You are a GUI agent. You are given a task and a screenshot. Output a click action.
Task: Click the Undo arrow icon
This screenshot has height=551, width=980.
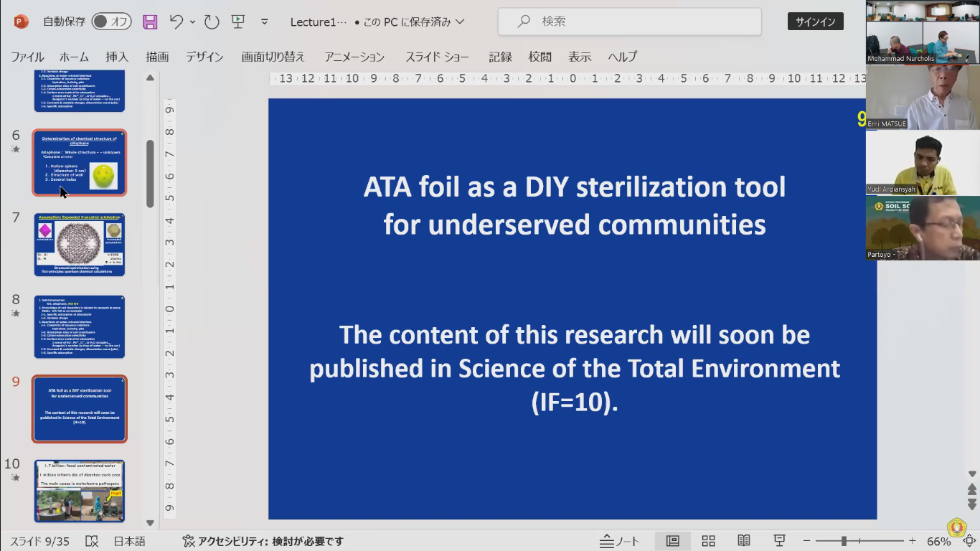pyautogui.click(x=176, y=22)
